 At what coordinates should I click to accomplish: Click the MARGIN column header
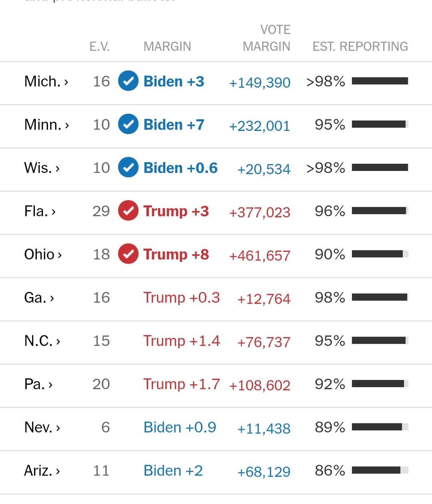point(167,46)
